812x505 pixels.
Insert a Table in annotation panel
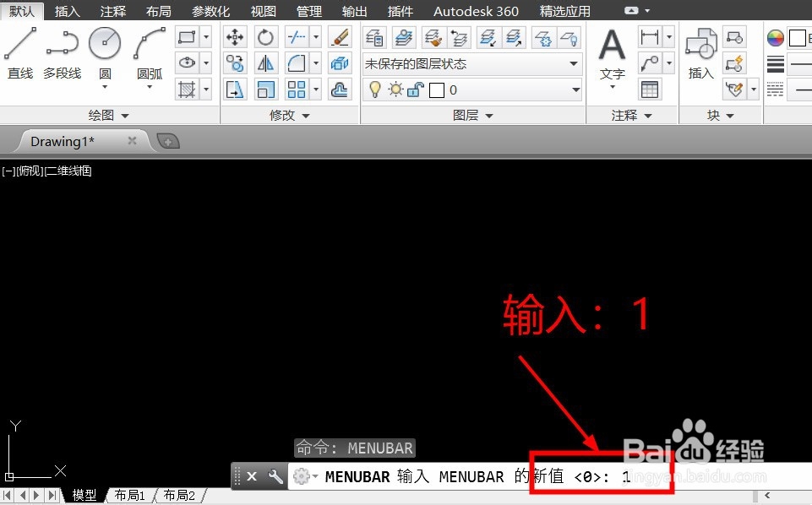point(650,90)
